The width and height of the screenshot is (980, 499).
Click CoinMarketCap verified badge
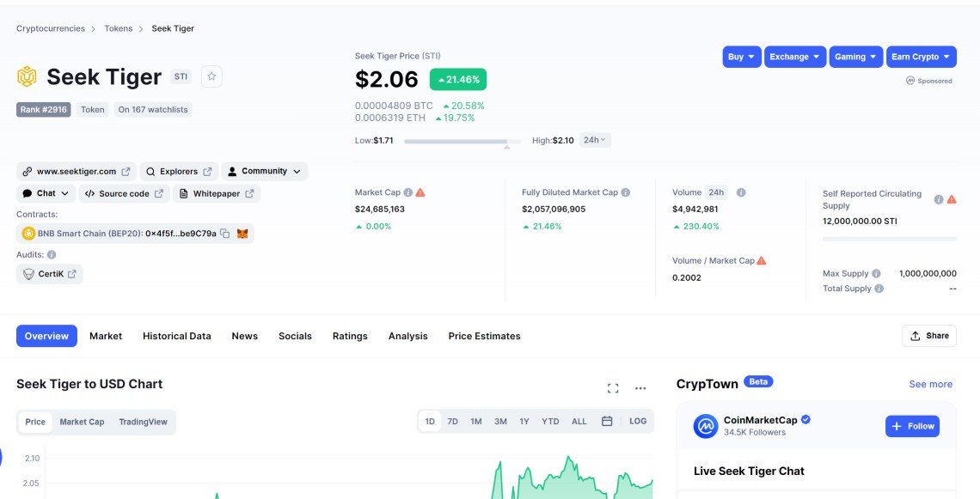(806, 420)
